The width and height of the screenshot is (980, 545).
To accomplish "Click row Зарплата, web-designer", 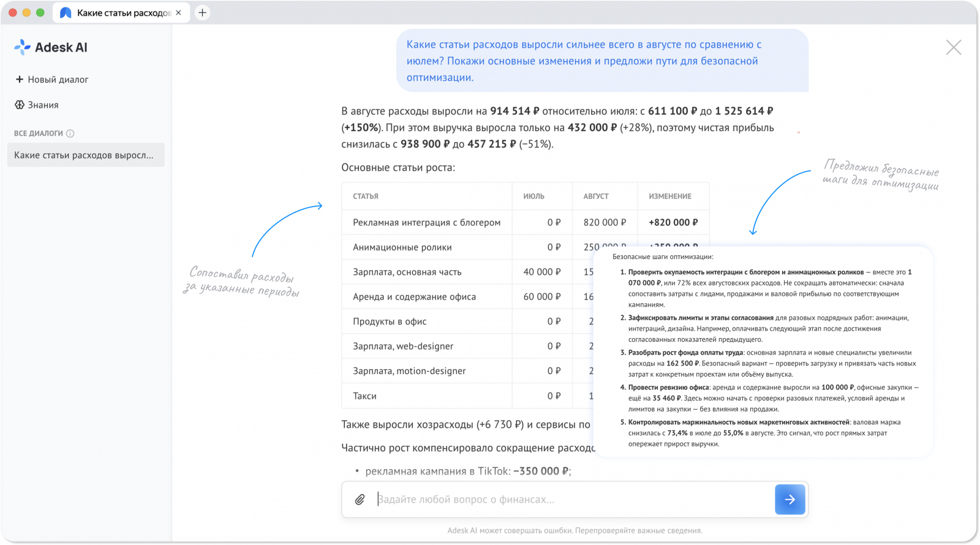I will pyautogui.click(x=467, y=346).
